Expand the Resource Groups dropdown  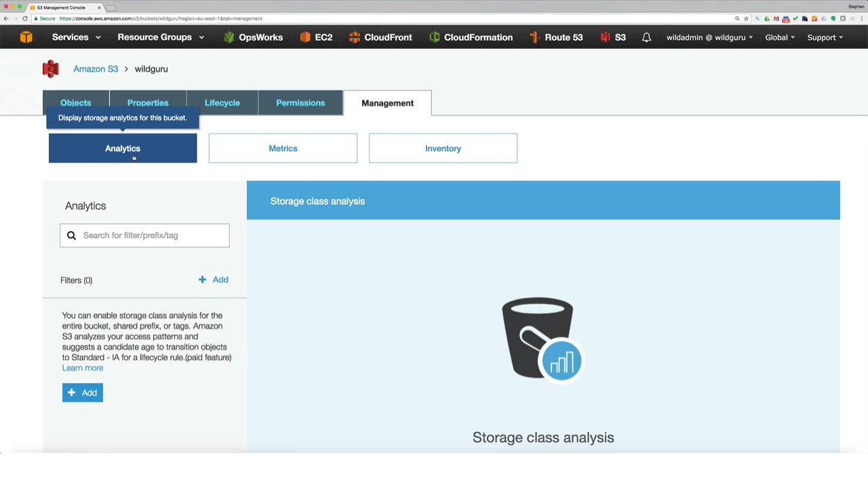coord(161,37)
